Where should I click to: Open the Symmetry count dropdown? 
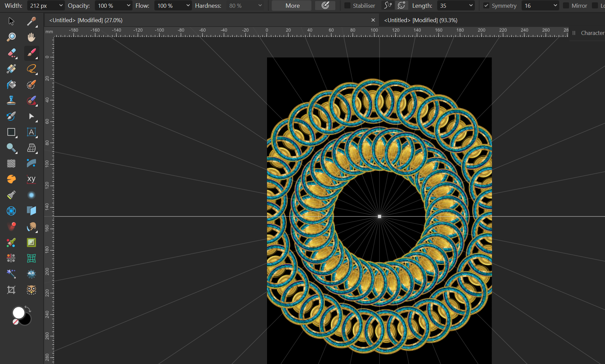point(555,5)
